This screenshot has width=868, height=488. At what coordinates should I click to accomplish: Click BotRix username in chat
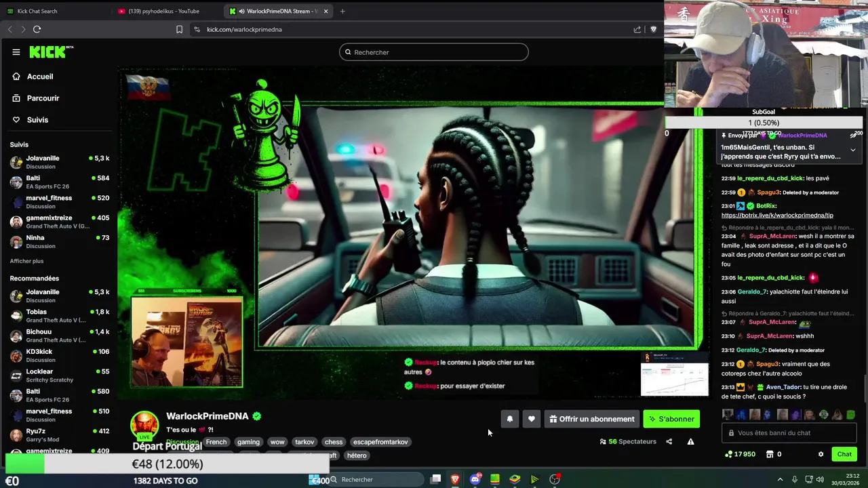pyautogui.click(x=766, y=206)
